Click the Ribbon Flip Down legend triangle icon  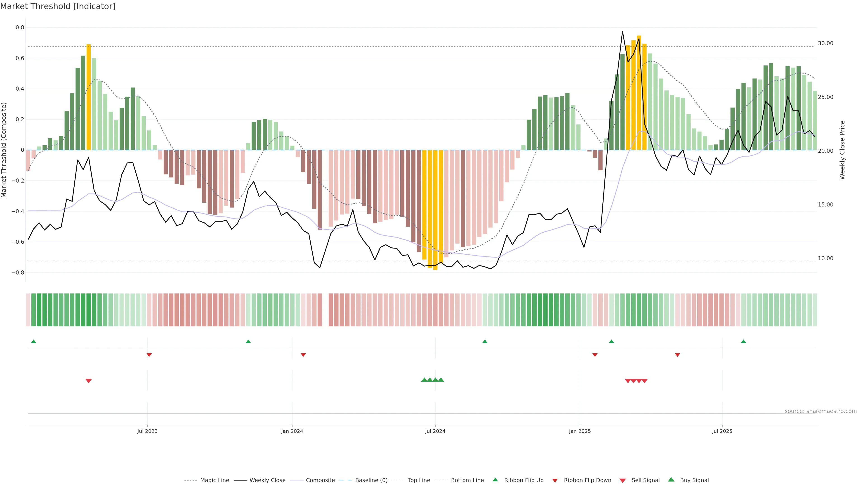pos(555,481)
